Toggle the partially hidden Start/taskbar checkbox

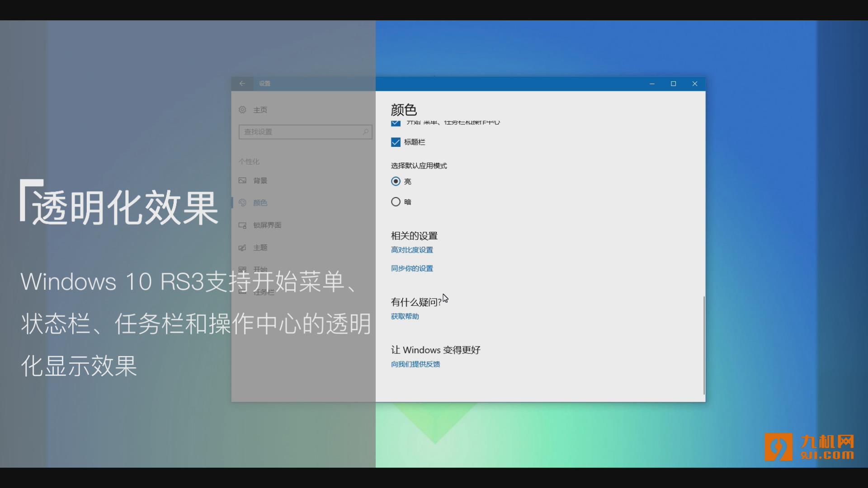396,123
